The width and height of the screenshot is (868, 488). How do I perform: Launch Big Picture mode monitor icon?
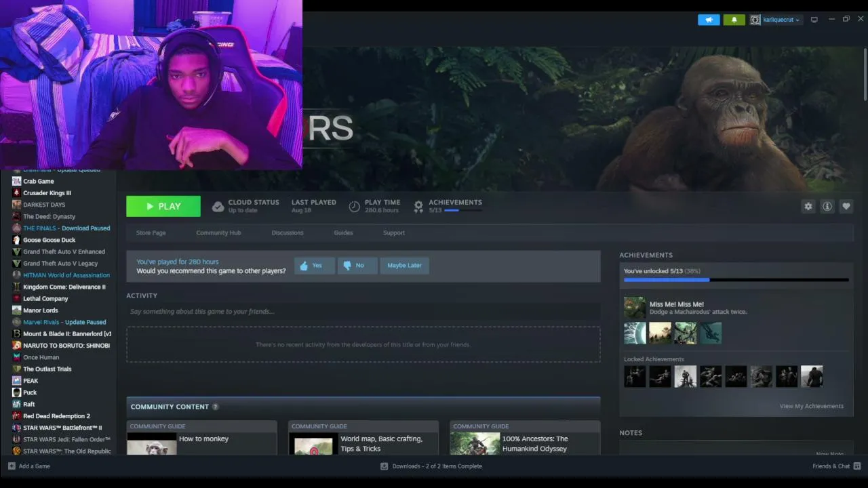[x=814, y=20]
